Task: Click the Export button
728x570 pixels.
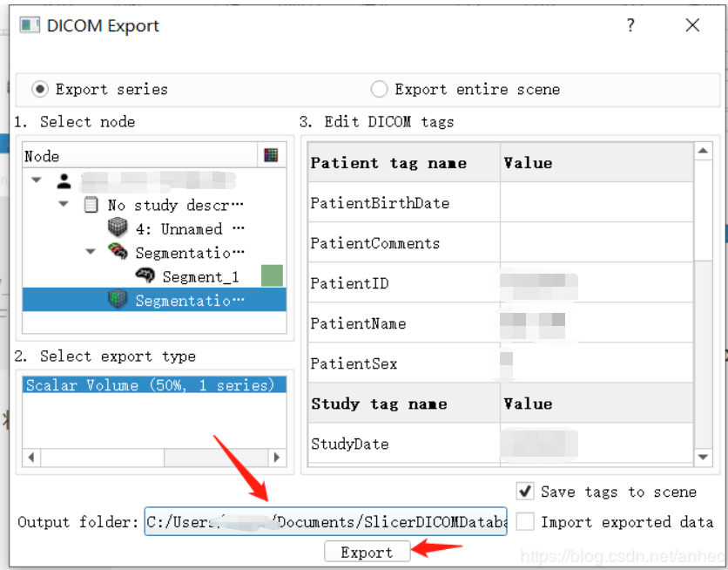Action: [x=367, y=552]
